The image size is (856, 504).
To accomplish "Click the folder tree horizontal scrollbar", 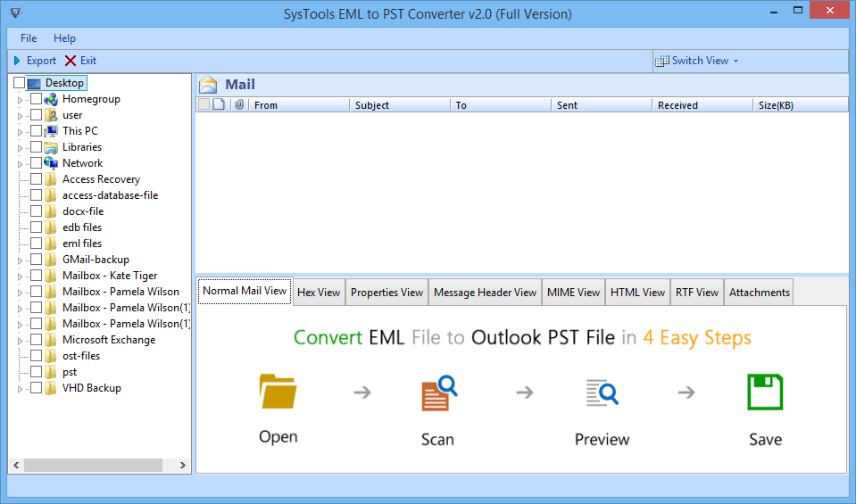I will (93, 465).
